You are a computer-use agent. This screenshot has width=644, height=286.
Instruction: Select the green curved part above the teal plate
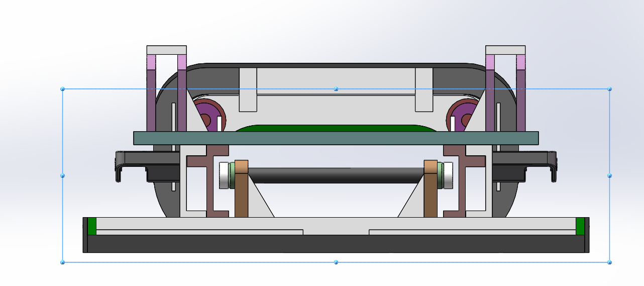[x=336, y=128]
